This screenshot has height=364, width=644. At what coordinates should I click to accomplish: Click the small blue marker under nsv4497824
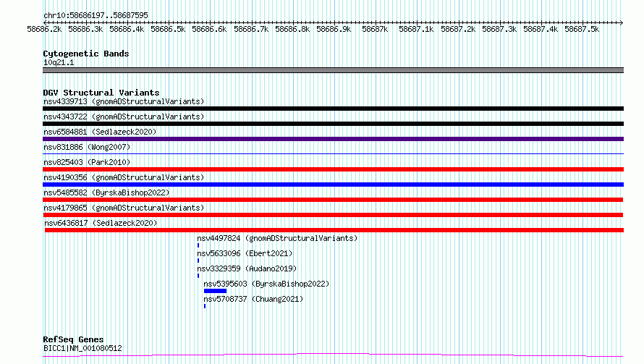pyautogui.click(x=198, y=245)
